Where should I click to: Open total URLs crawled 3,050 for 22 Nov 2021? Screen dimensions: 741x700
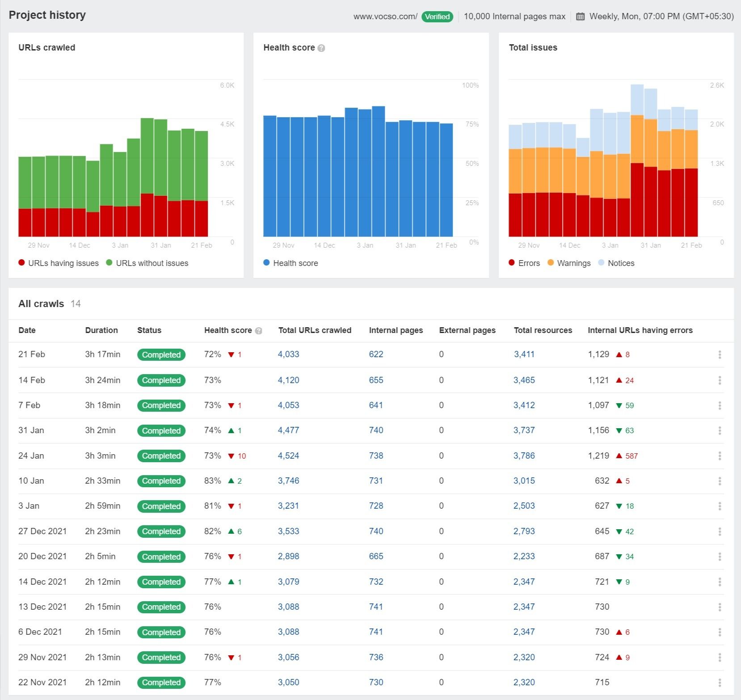click(x=288, y=682)
